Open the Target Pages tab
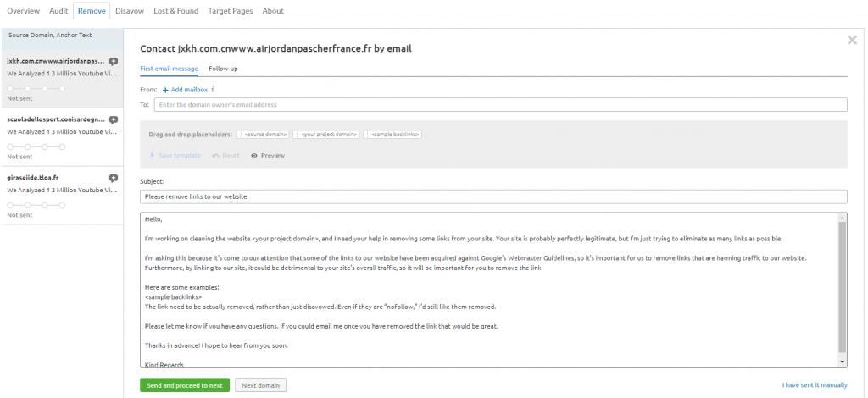Screen dimensions: 868x398 coord(231,10)
